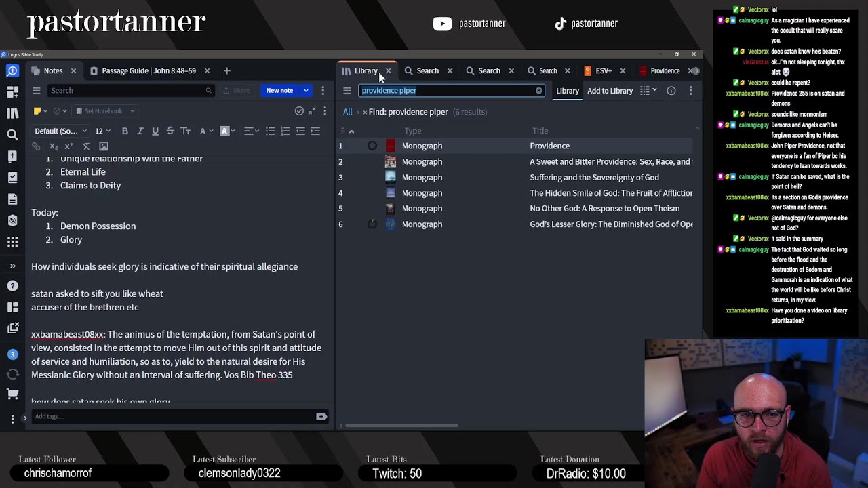Click the All breadcrumb link
The width and height of the screenshot is (868, 488).
click(x=347, y=112)
